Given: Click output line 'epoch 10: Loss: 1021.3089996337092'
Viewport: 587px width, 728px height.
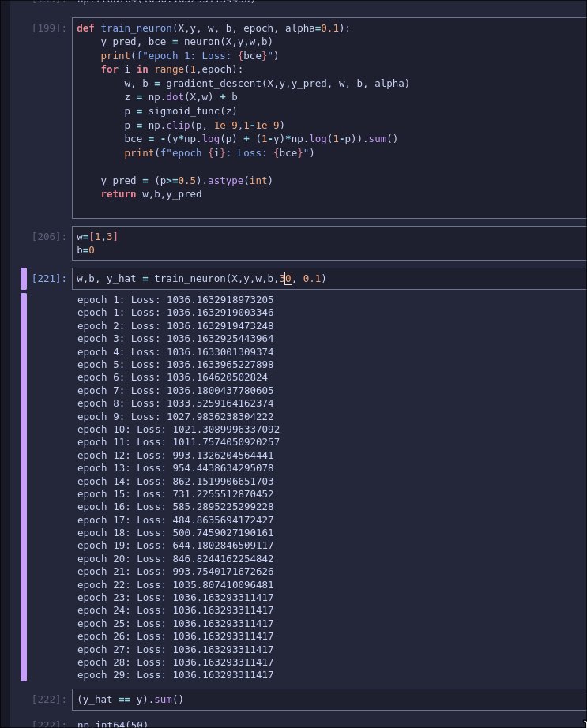Looking at the screenshot, I should [x=179, y=430].
